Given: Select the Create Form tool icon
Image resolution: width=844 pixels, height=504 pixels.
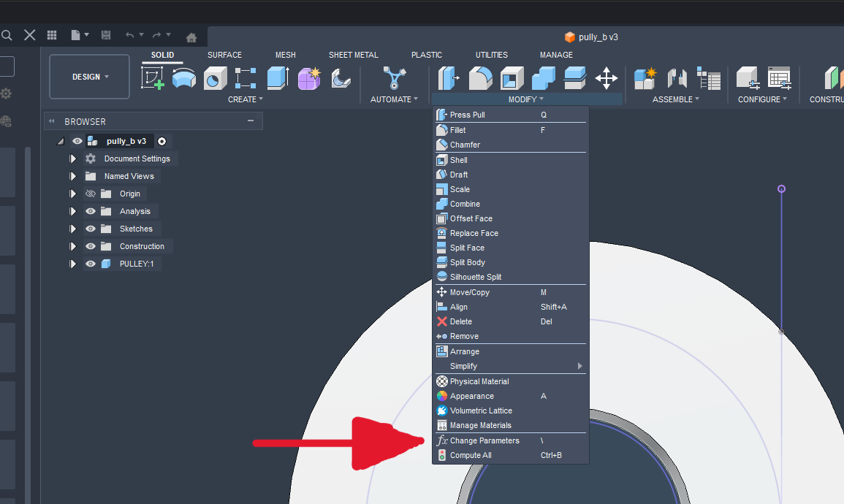Looking at the screenshot, I should (309, 78).
